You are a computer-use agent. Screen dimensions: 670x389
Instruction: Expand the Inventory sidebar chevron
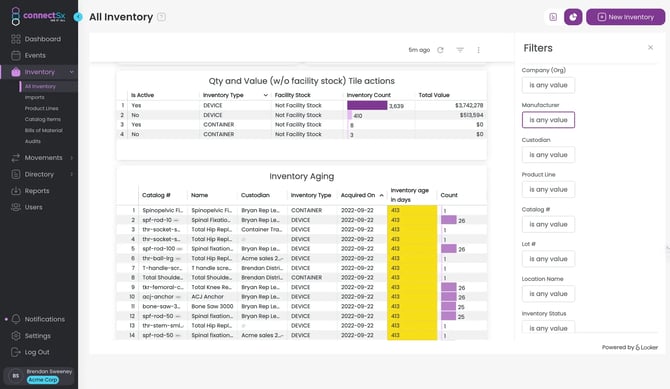tap(71, 72)
